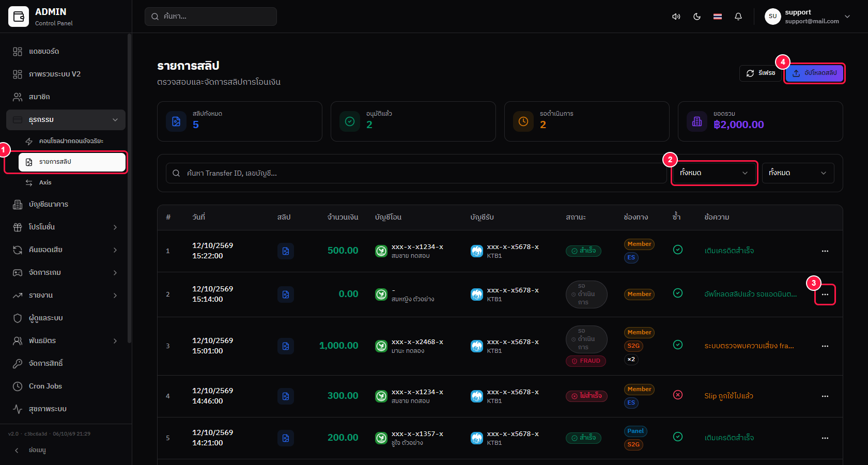
Task: Switch to dark mode moon icon
Action: [x=697, y=17]
